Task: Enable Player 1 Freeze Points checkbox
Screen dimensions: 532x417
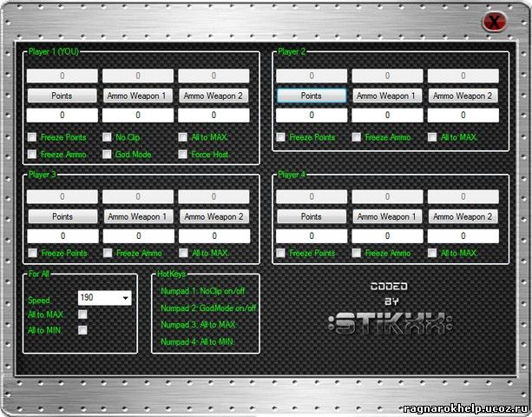Action: pos(32,137)
